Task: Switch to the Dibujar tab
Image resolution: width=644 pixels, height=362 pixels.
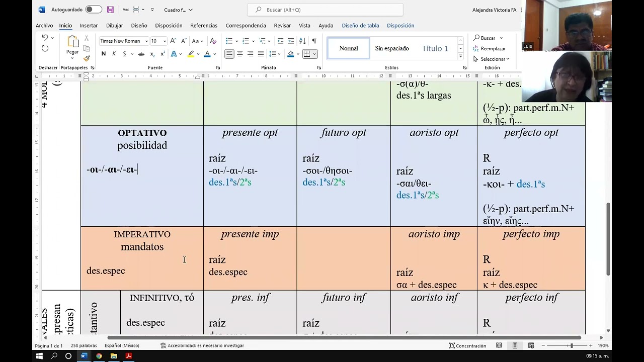Action: [x=114, y=25]
